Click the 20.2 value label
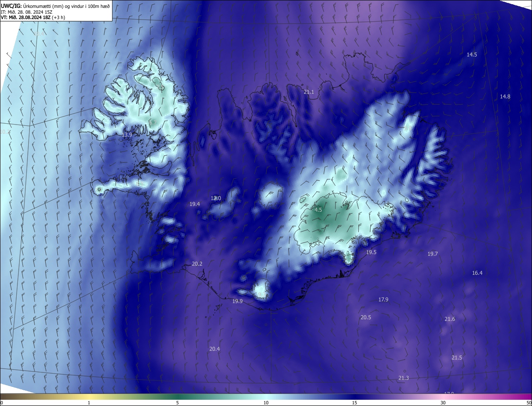The image size is (532, 406). tap(197, 264)
